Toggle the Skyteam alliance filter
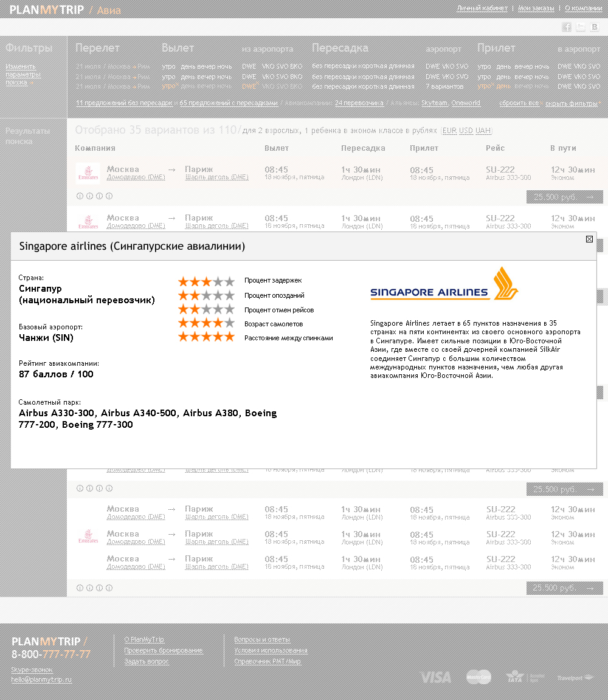Image resolution: width=608 pixels, height=700 pixels. [x=434, y=103]
